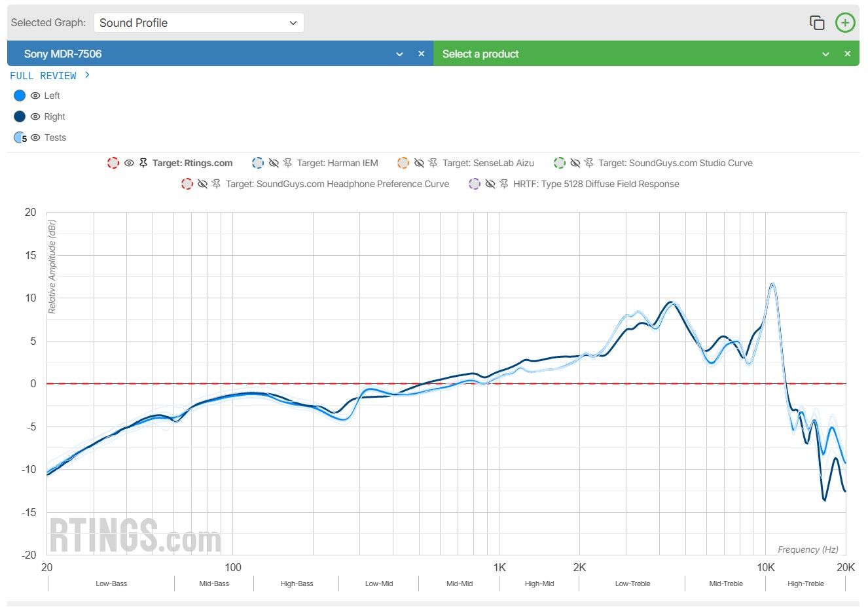This screenshot has width=868, height=611.
Task: Click the 1K frequency axis tick label
Action: [x=499, y=567]
